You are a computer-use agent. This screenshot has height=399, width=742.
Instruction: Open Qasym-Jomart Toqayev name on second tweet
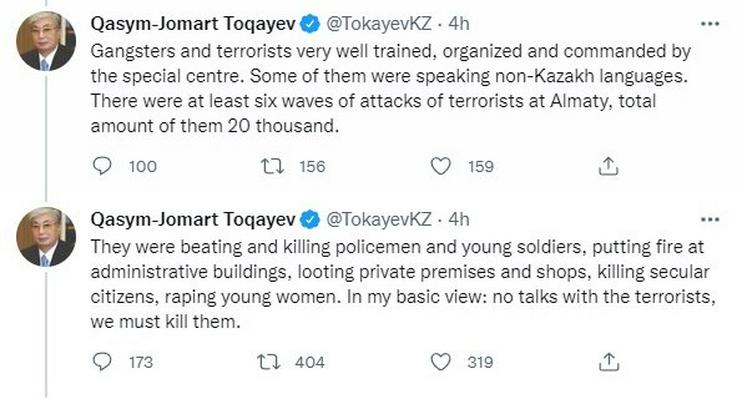pyautogui.click(x=193, y=220)
